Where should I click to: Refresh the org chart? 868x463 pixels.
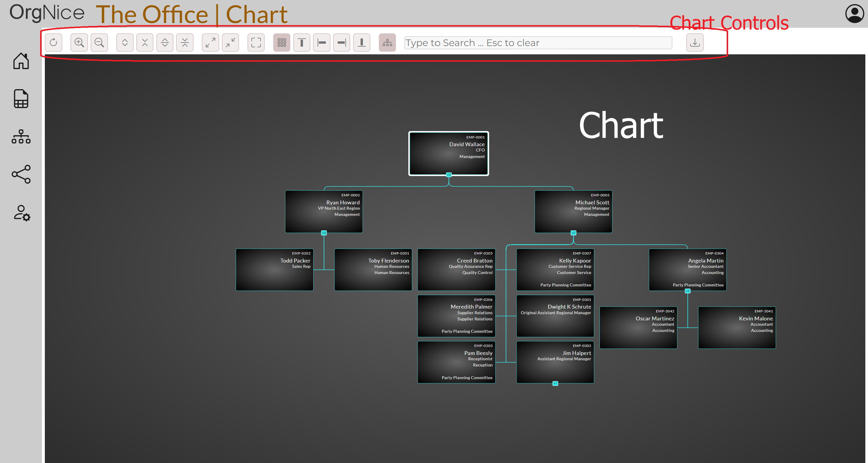[x=54, y=43]
